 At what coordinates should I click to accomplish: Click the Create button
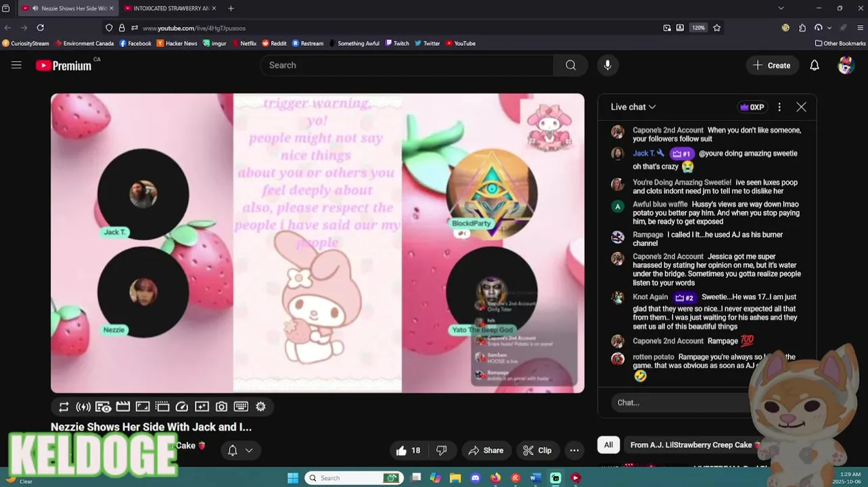pos(772,65)
